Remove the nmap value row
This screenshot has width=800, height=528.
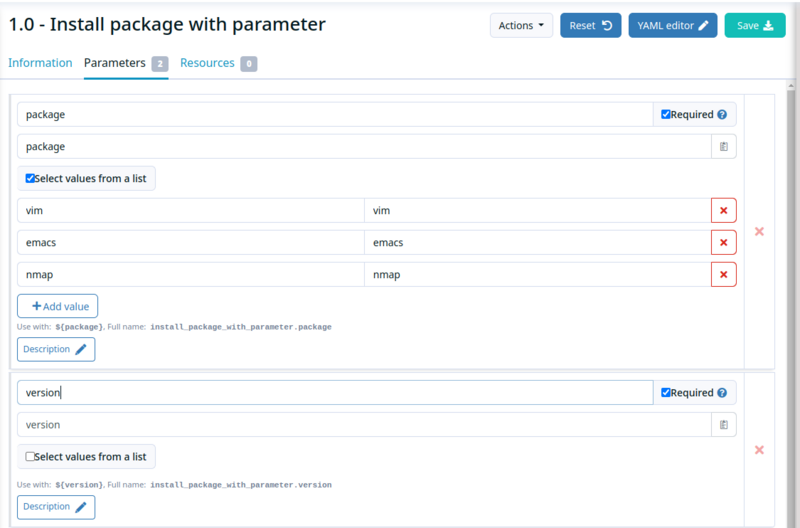(x=723, y=274)
